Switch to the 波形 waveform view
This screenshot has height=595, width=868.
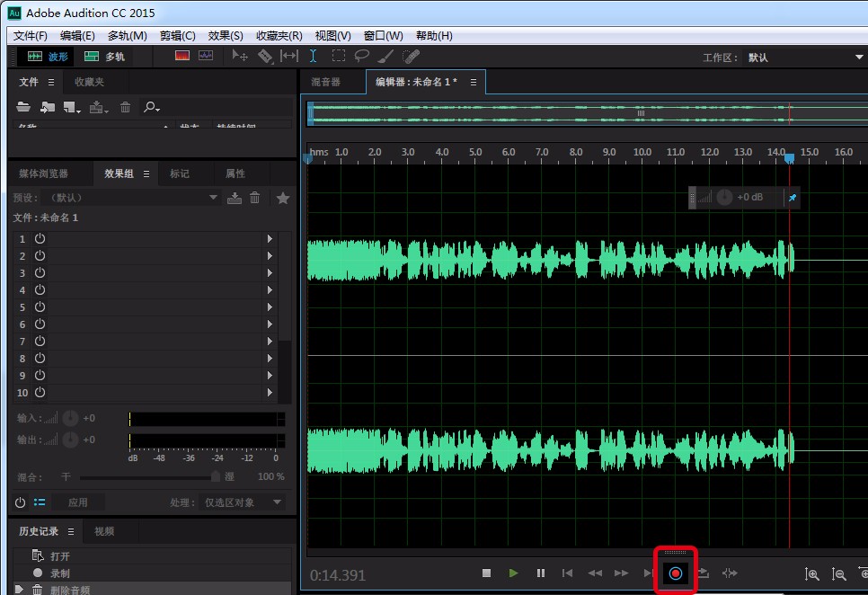(48, 57)
